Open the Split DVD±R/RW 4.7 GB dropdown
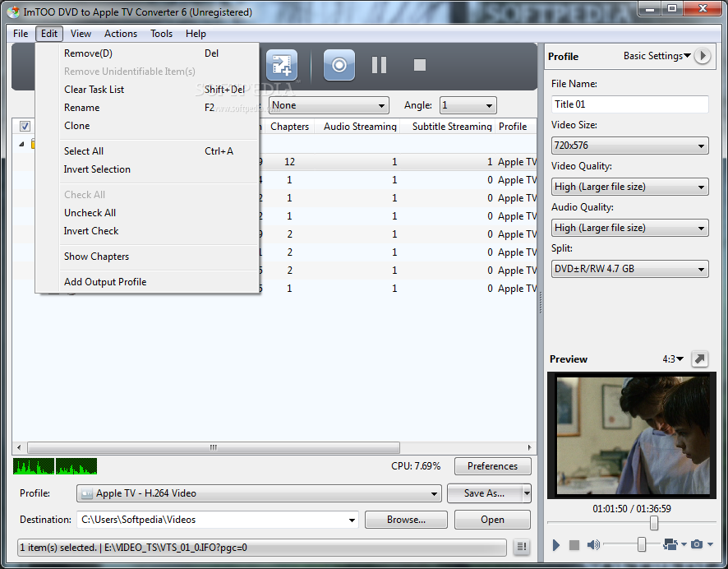The width and height of the screenshot is (728, 569). (x=629, y=269)
